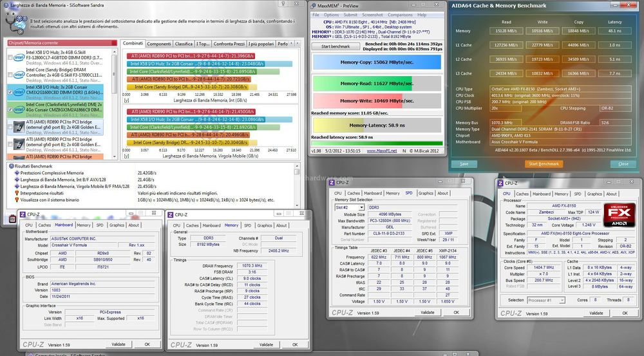Viewport: 644px width, 356px height.
Task: Click the Model field showing Crosshair V Formula
Action: 83,245
